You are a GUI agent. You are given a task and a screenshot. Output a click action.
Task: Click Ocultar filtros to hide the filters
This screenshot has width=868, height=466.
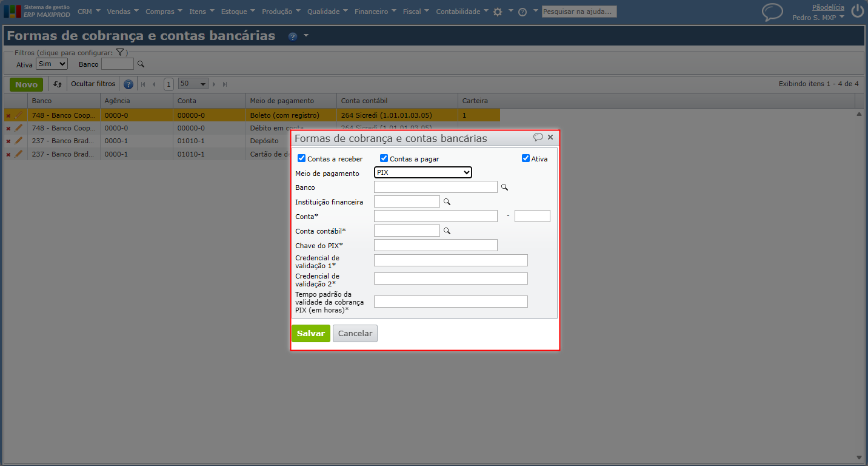93,84
